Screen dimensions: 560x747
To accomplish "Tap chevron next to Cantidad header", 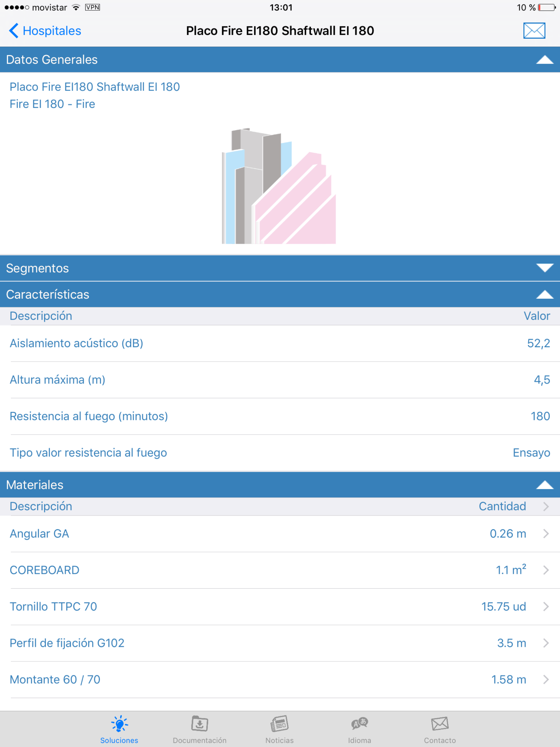I will 546,506.
